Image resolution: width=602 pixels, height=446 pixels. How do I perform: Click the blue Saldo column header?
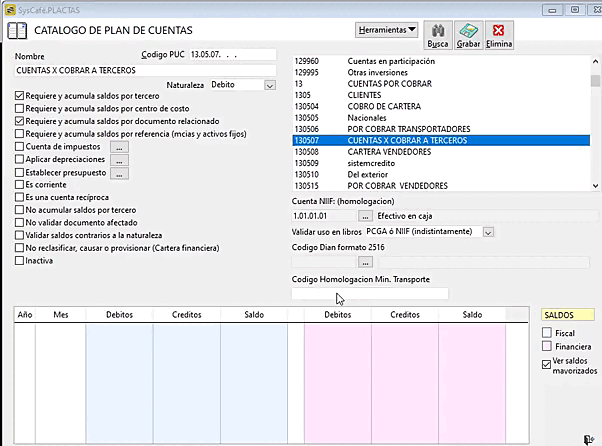coord(254,315)
